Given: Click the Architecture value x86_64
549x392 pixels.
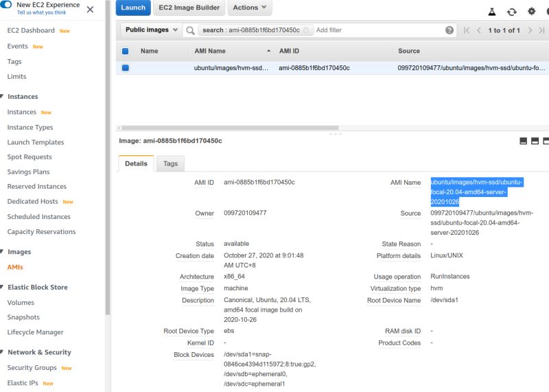Looking at the screenshot, I should pyautogui.click(x=234, y=277).
